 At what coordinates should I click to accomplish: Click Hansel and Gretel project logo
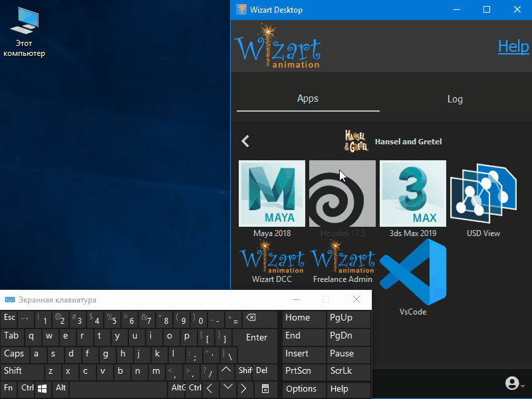tap(356, 141)
